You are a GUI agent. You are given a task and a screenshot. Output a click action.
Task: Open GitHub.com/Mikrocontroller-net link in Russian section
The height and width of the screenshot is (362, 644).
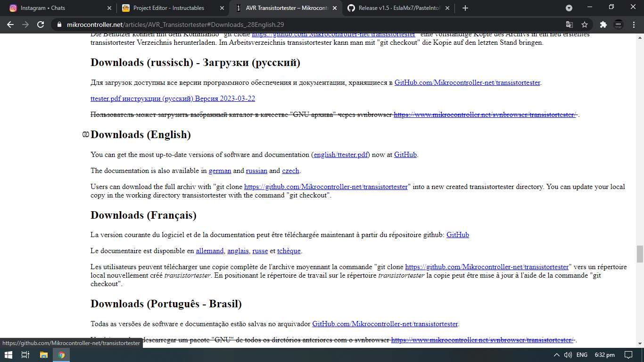coord(467,82)
